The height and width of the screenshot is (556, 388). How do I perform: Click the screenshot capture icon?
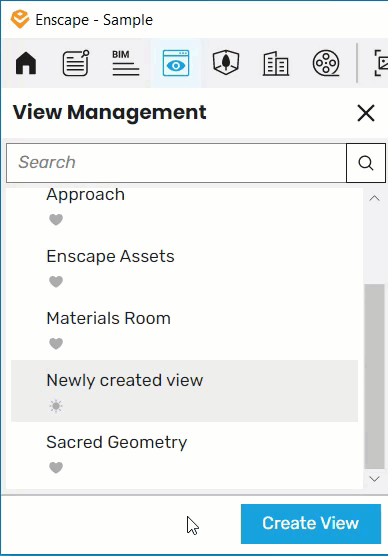pos(381,63)
